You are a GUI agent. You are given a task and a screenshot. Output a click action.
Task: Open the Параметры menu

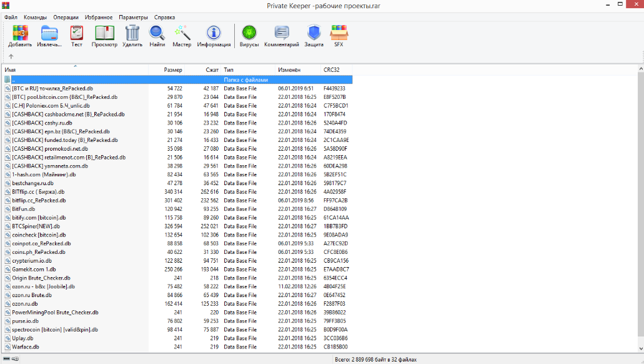[x=133, y=18]
